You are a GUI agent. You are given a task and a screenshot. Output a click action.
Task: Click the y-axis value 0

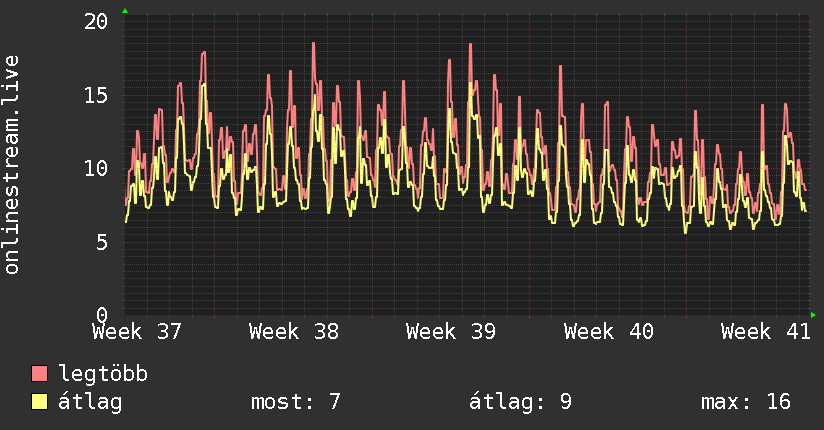102,315
